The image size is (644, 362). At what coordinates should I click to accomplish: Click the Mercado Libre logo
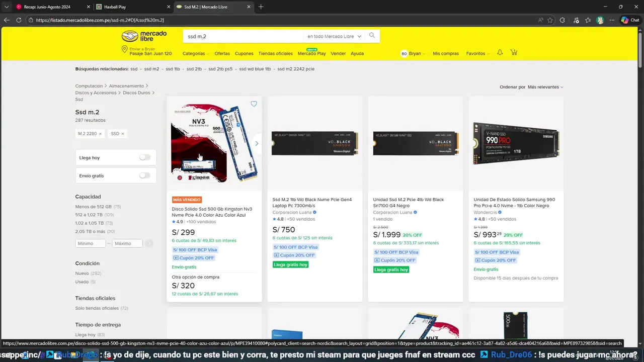tap(144, 36)
